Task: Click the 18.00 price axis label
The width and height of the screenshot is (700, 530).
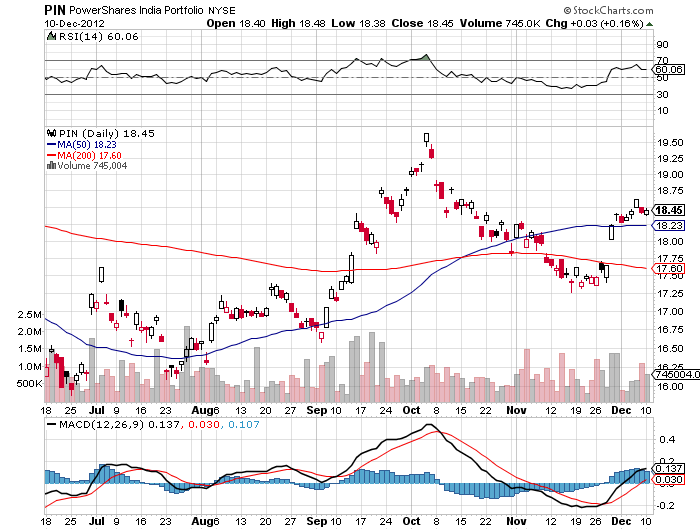Action: click(670, 242)
